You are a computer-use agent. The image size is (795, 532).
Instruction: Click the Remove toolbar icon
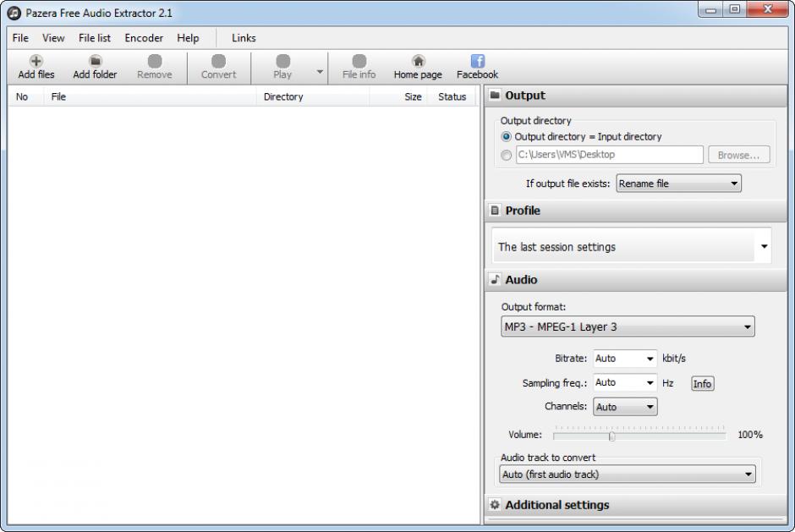(x=155, y=61)
